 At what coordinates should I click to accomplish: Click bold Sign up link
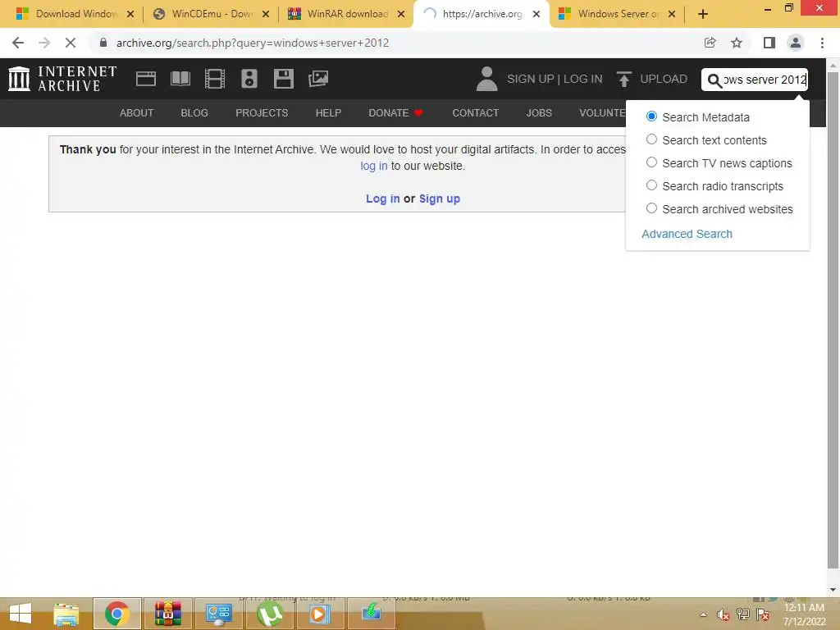[x=440, y=199]
